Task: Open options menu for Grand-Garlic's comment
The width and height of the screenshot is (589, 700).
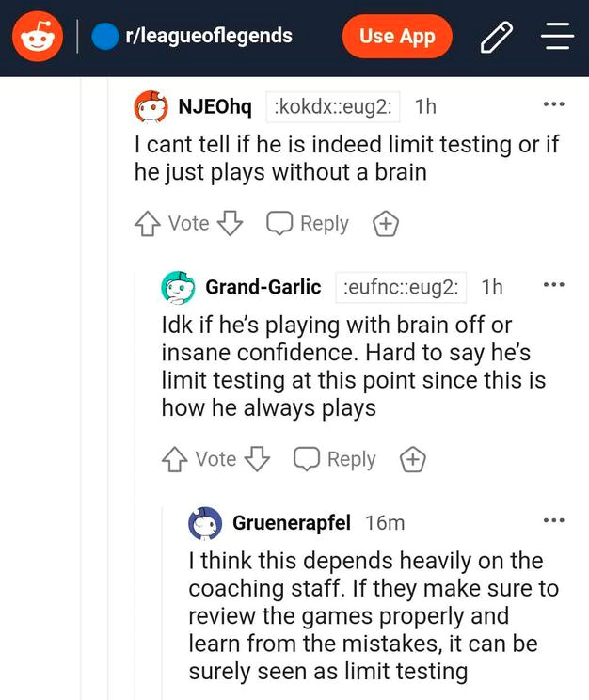Action: click(553, 284)
